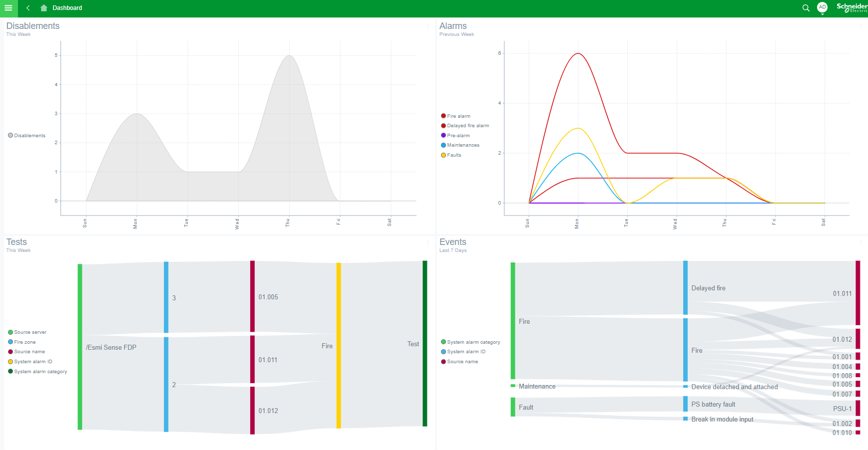Toggle Fire alarm legend entry

tap(455, 116)
